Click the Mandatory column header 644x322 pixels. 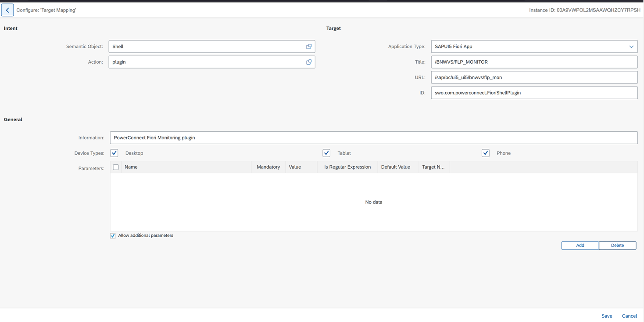click(268, 167)
